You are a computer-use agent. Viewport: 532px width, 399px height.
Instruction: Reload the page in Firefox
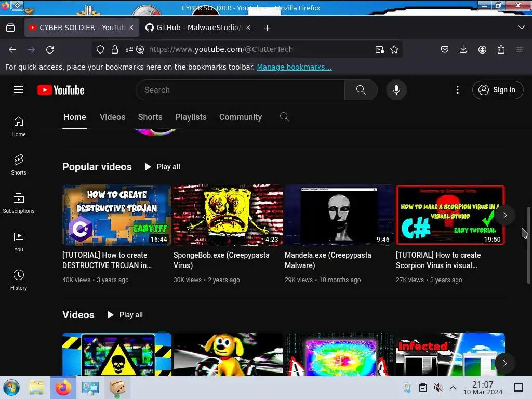point(50,49)
